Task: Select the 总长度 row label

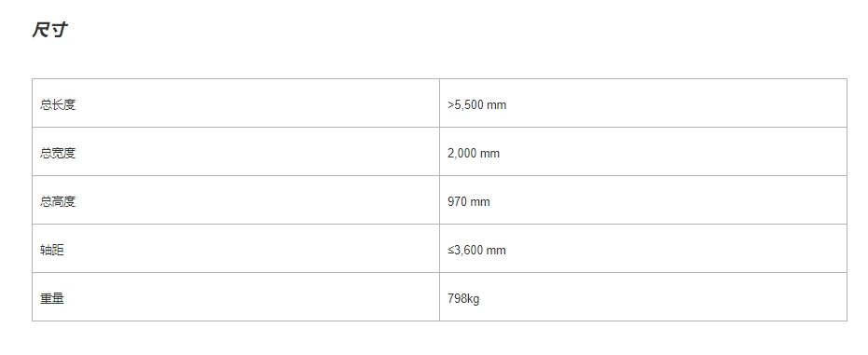Action: pyautogui.click(x=58, y=104)
